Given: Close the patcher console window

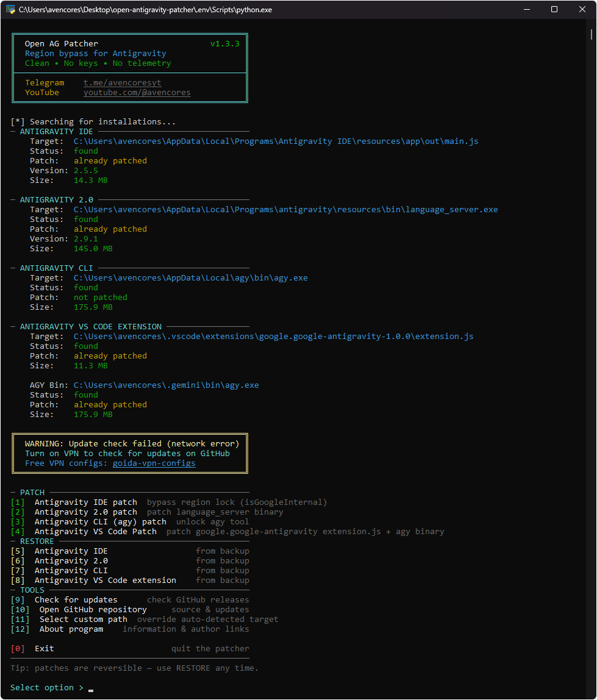Looking at the screenshot, I should click(x=582, y=9).
